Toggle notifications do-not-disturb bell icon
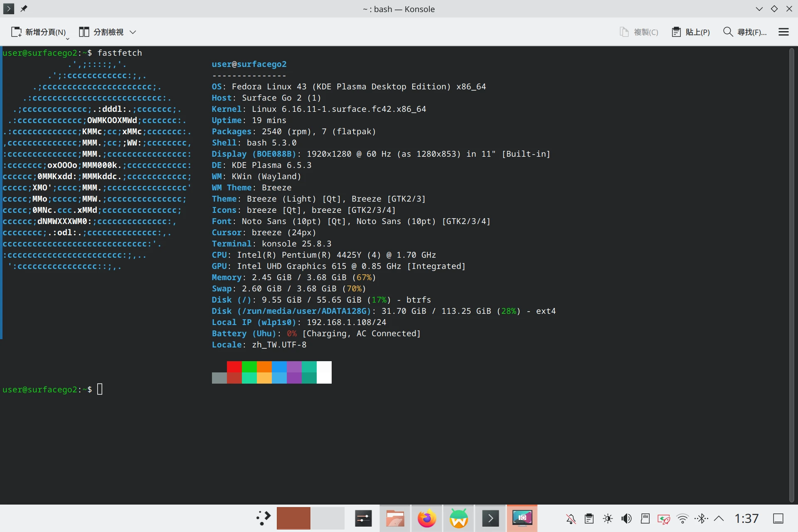The image size is (798, 532). click(571, 518)
